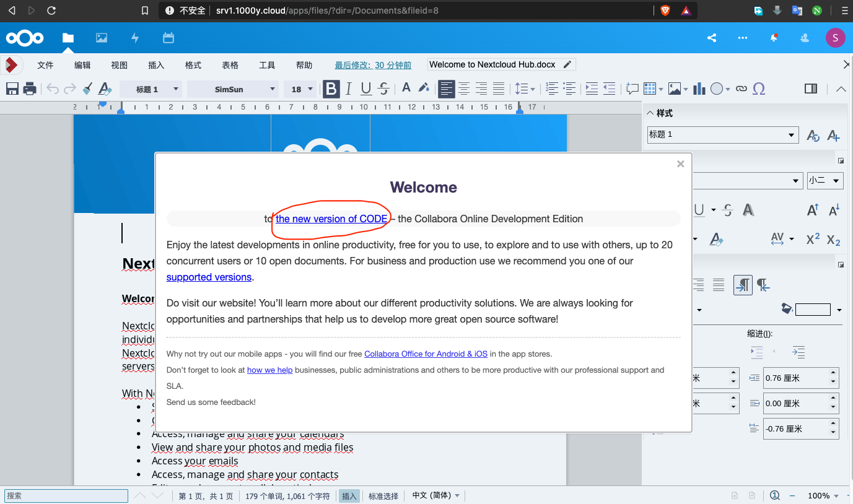The height and width of the screenshot is (504, 853).
Task: Enable Center horizontally alignment
Action: 464,89
